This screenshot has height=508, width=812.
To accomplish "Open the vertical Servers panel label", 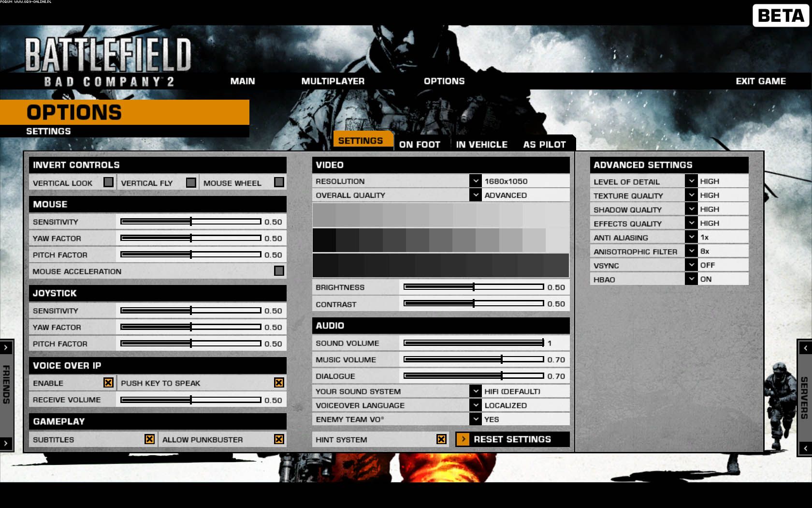I will (x=804, y=398).
